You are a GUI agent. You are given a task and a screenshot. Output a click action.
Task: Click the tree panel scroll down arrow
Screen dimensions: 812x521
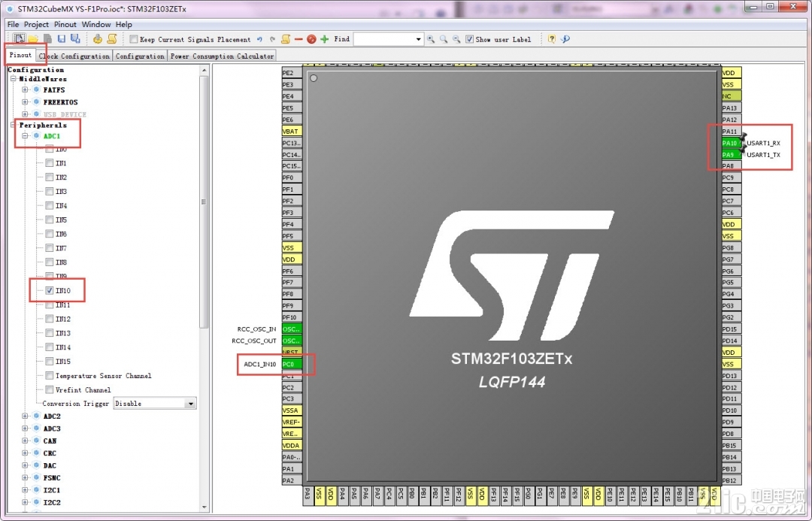click(x=204, y=507)
